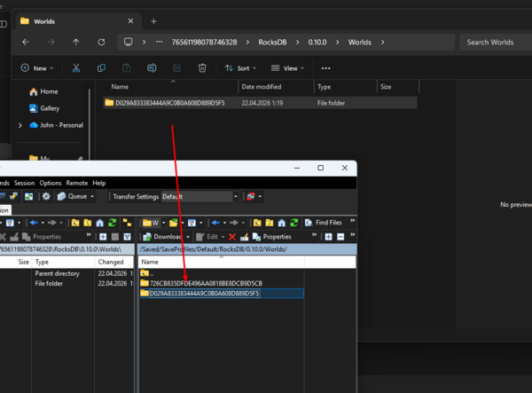
Task: Click the Cut scissors icon in Explorer
Action: [x=76, y=67]
